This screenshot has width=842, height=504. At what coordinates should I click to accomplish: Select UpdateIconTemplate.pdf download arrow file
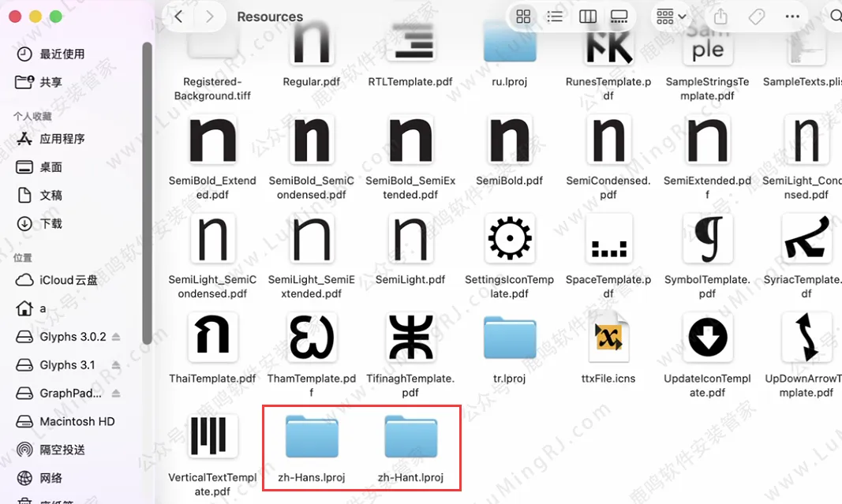point(707,338)
